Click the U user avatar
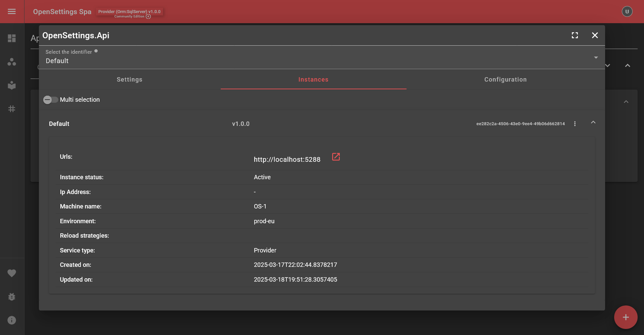This screenshot has width=644, height=335. (x=627, y=11)
